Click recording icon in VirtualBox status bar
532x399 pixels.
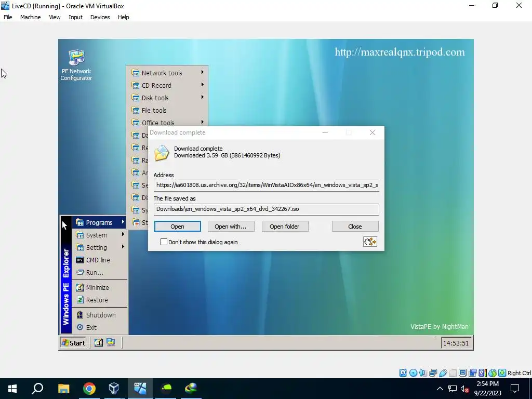coord(473,373)
